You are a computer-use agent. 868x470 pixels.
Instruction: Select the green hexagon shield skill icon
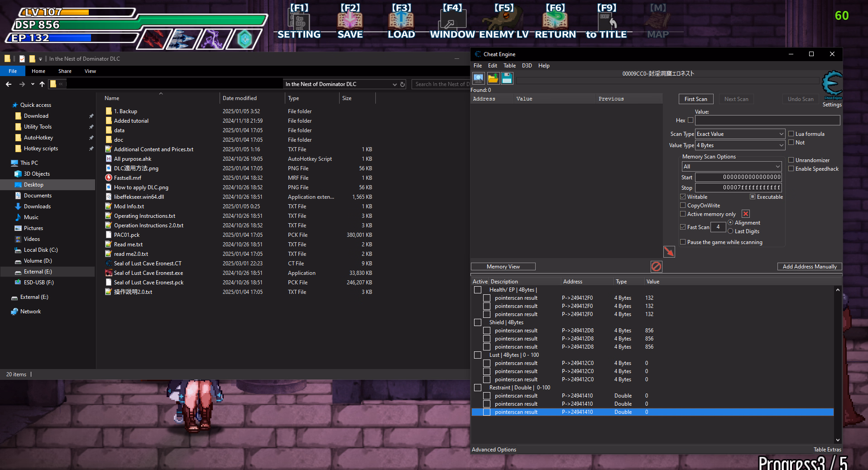(x=245, y=39)
